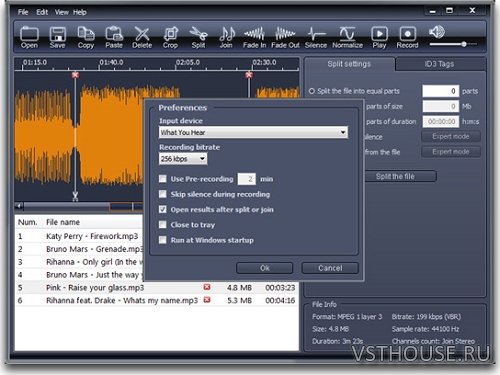Viewport: 500px width, 375px height.
Task: Insert silence using the Silence icon
Action: 316,37
